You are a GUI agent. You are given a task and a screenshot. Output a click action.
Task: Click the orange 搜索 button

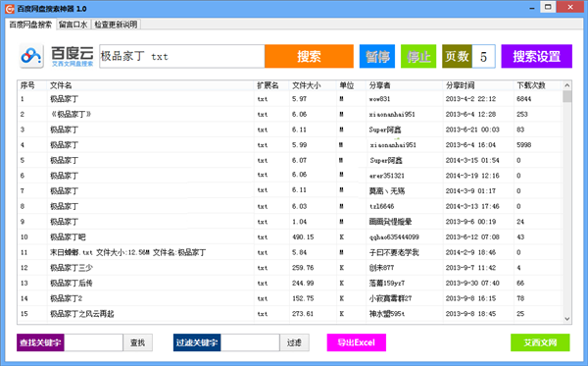309,56
